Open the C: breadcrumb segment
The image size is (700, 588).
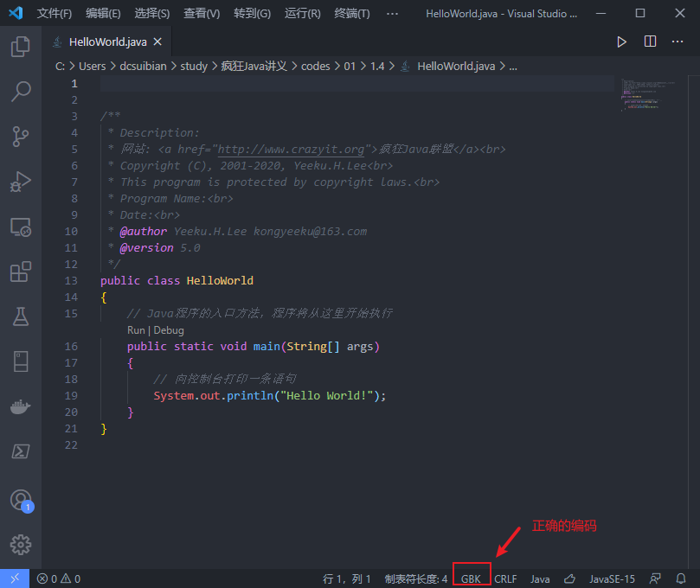coord(60,67)
